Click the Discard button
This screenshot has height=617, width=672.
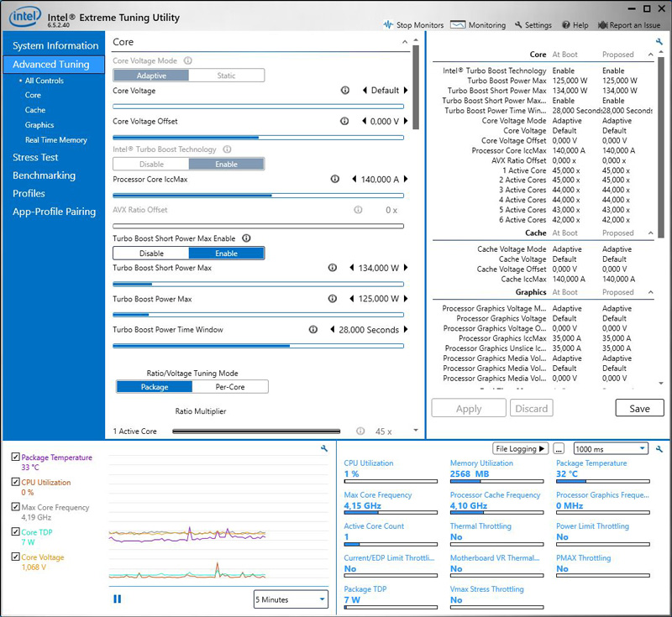point(532,409)
